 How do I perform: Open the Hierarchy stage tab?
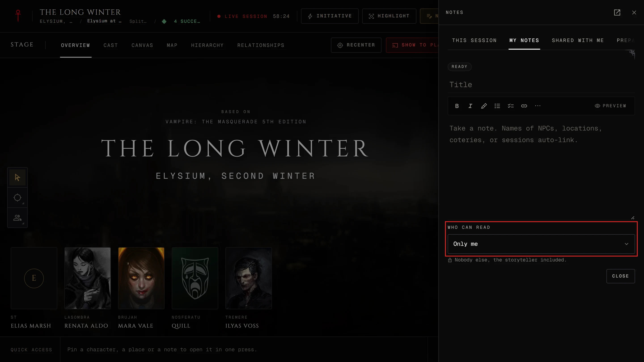[207, 45]
